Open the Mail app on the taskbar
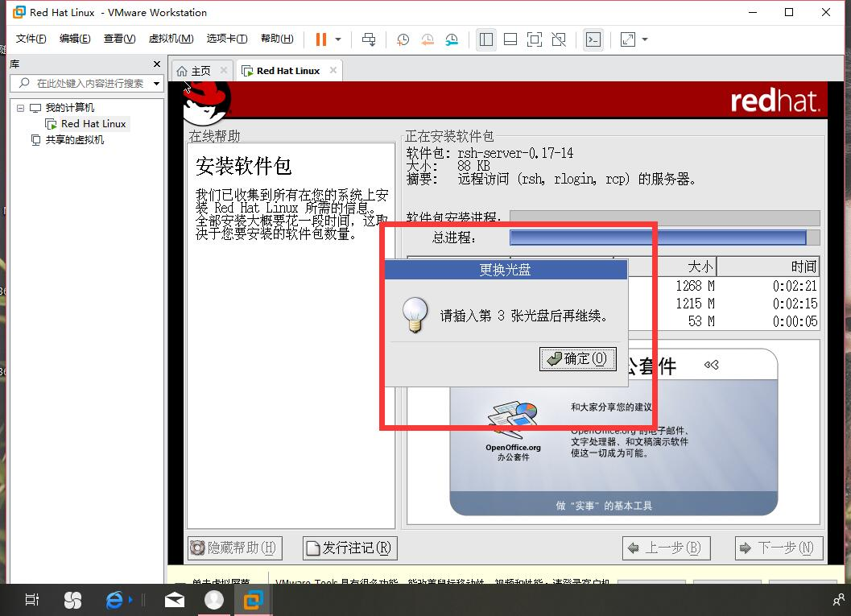Screen dimensions: 851x616 pos(174,600)
